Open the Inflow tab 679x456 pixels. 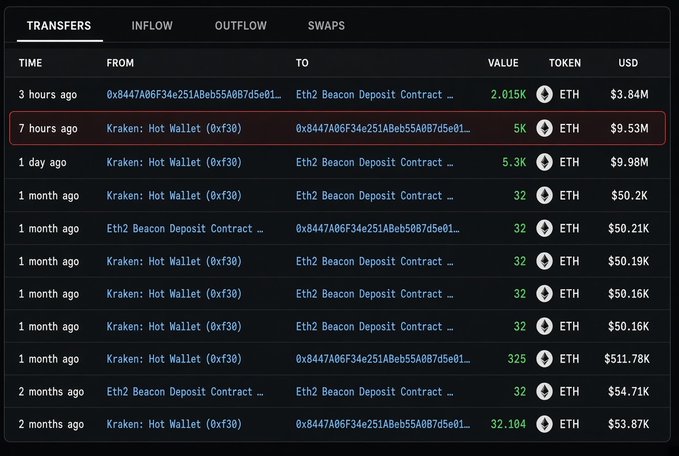point(152,26)
